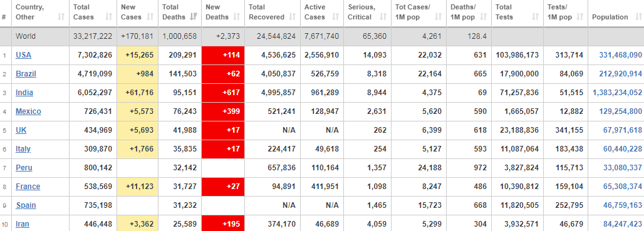The width and height of the screenshot is (644, 231).
Task: Click sort arrows icon in New Cases header
Action: pos(150,17)
